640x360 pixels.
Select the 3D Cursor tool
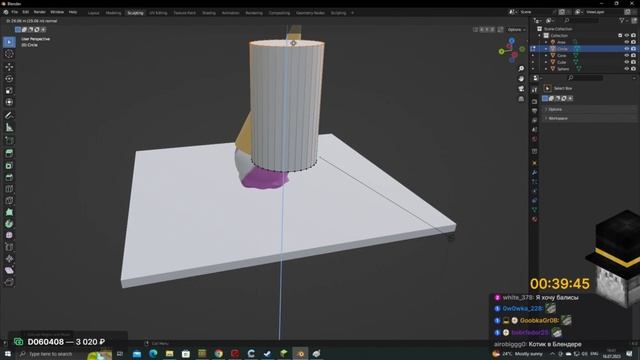pos(9,54)
